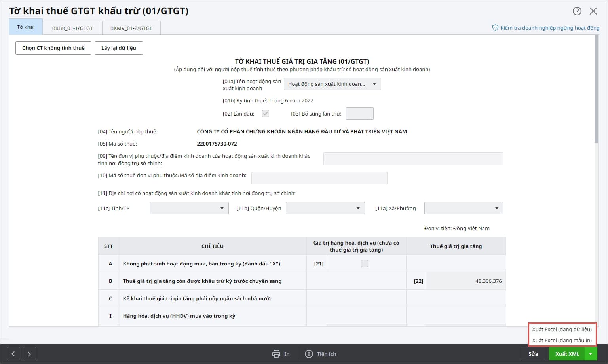
Task: Click Lấy lại dữ liệu button
Action: [119, 48]
